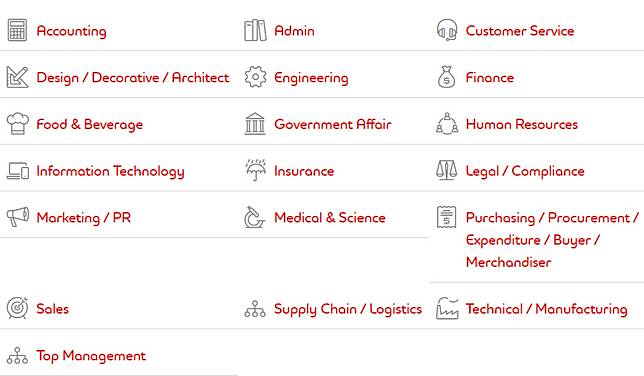Click the umbrella icon for Insurance
Image resolution: width=644 pixels, height=376 pixels.
point(255,171)
